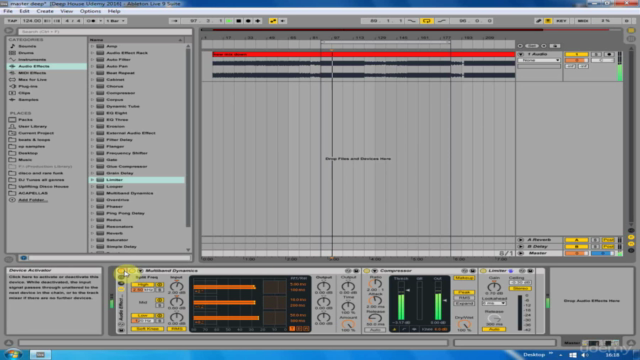The image size is (640, 360).
Task: Open the Options menu
Action: 90,11
